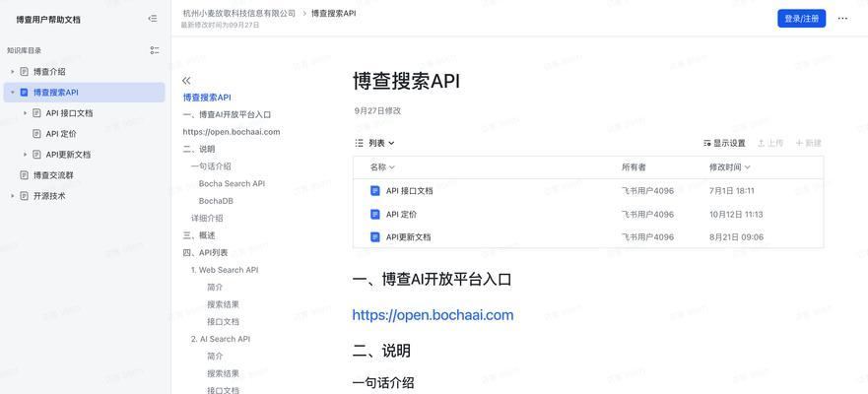Click document icon next to 博查搜索API in sidebar
Screen dimensions: 868x394
point(24,93)
